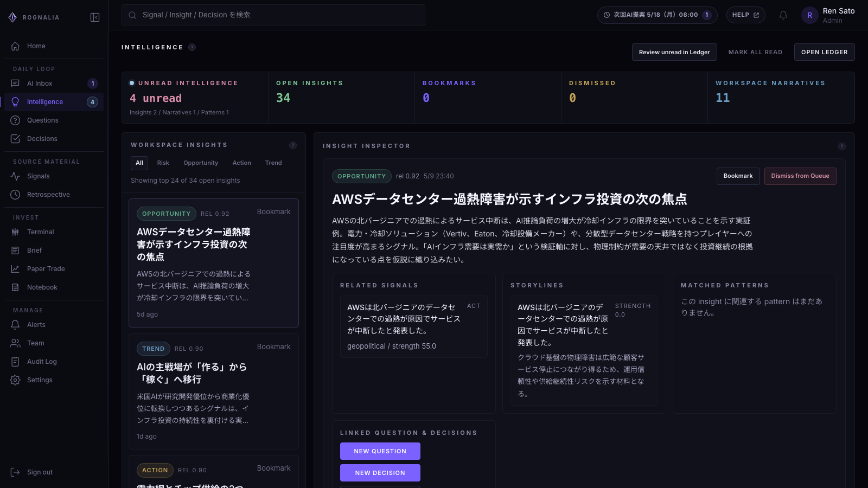
Task: Open the related signal card geopolitical strength 55.0
Action: tap(414, 327)
